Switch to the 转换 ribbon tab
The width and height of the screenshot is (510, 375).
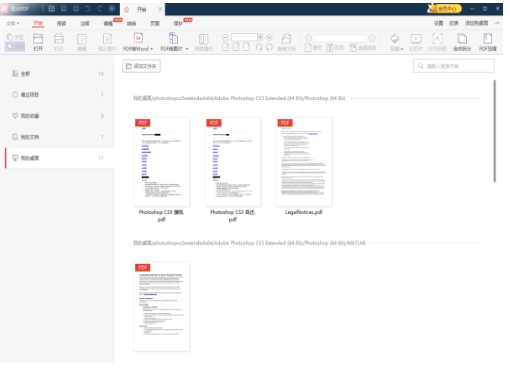click(x=131, y=23)
